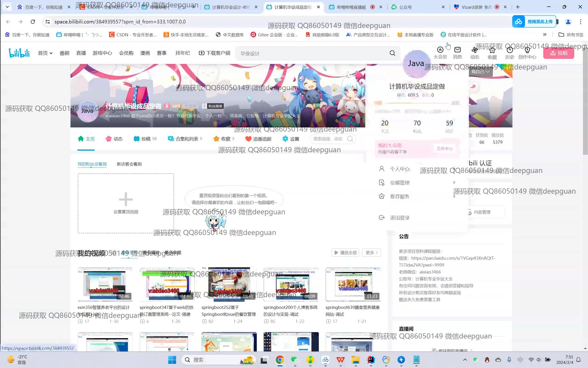Open springboot200个人博客系统 video title
Viewport: 588px width, 368px height.
coord(291,311)
